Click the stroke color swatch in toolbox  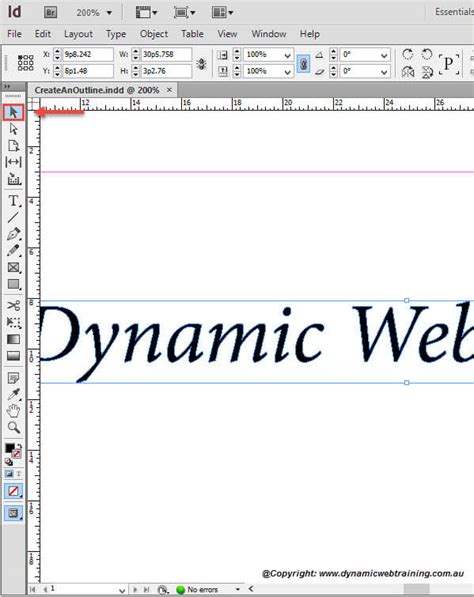click(x=17, y=454)
